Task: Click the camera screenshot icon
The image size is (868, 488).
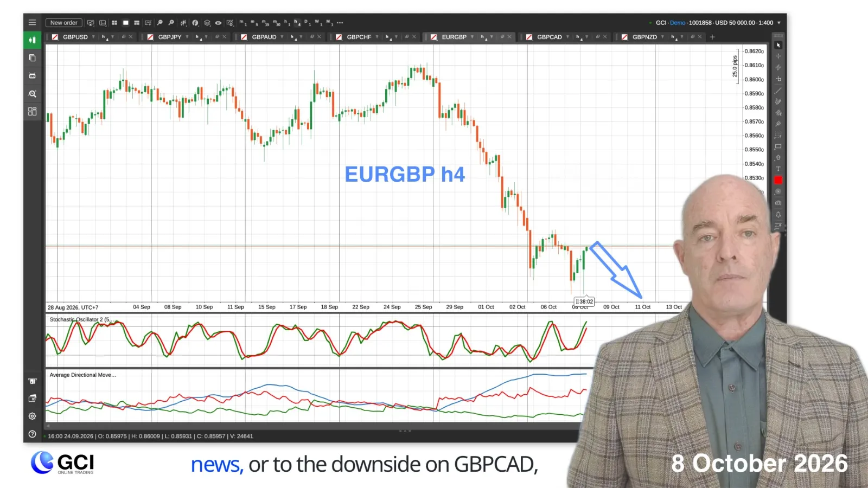Action: 778,203
